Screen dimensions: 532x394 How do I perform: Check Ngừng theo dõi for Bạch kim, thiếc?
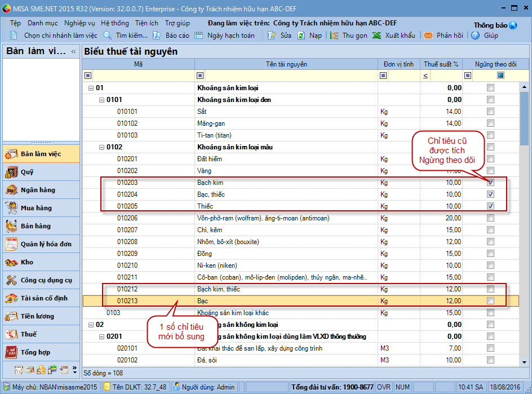(490, 289)
